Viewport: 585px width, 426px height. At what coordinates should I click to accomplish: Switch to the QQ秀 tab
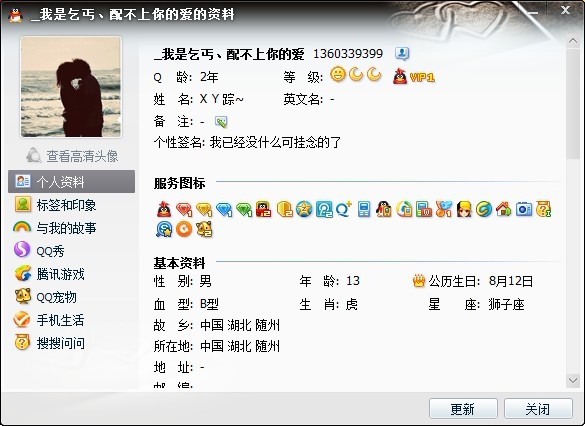[x=71, y=251]
